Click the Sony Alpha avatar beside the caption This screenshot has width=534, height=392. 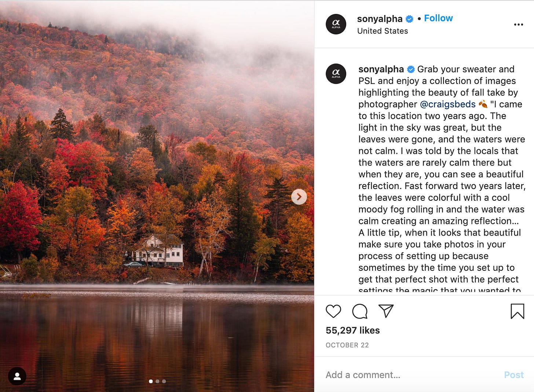pyautogui.click(x=336, y=74)
